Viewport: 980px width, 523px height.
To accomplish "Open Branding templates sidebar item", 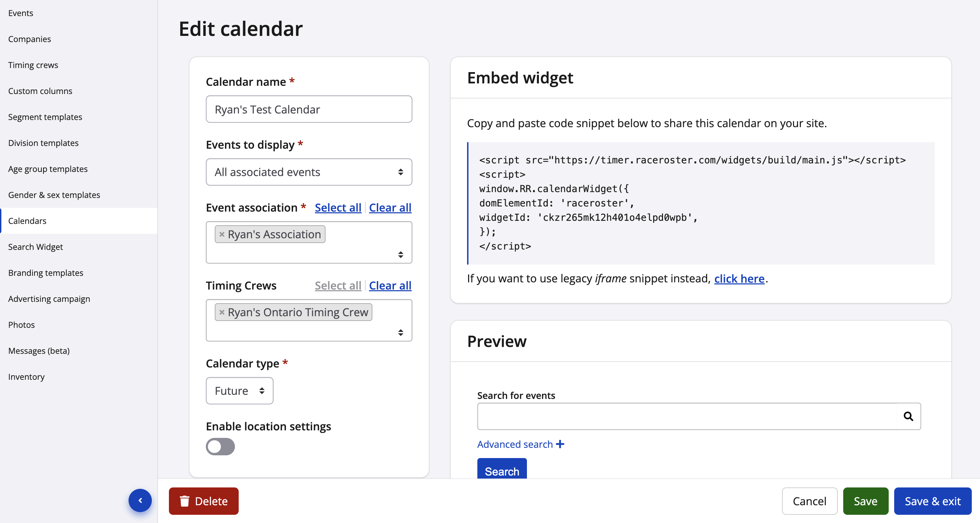I will tap(46, 273).
